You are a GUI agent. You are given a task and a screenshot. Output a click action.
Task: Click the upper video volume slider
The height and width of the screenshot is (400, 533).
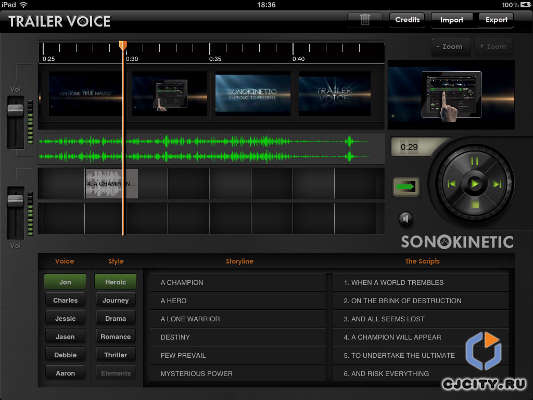click(x=16, y=109)
